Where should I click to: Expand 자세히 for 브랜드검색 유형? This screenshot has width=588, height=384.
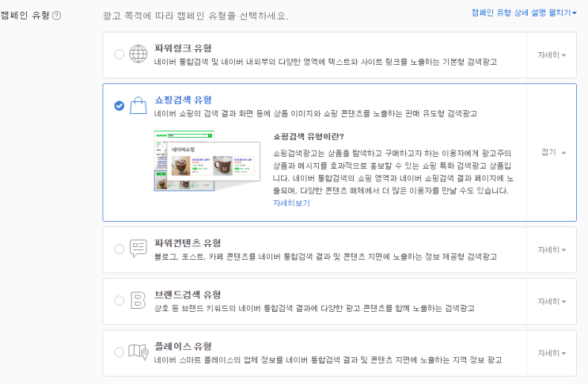click(552, 302)
